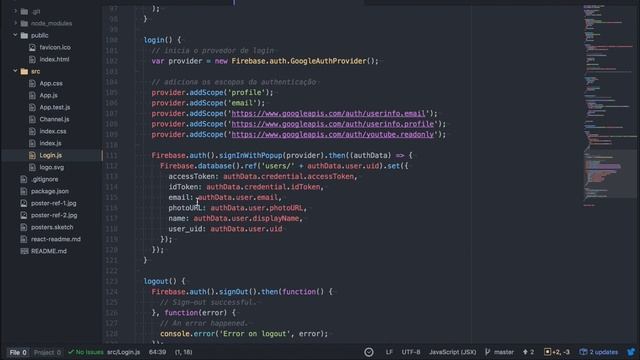640x360 pixels.
Task: Click gutter line number 111
Action: pos(111,156)
